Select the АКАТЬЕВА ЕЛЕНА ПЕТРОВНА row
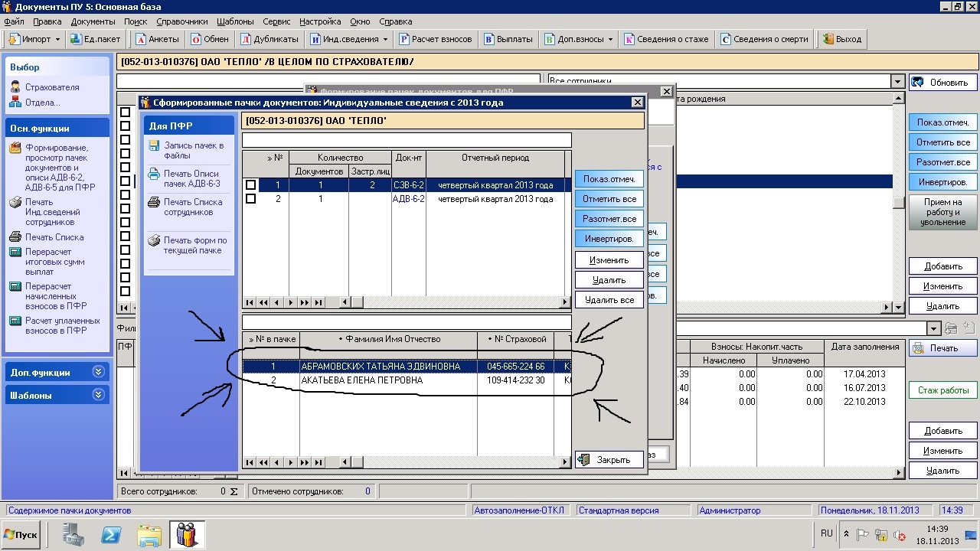Viewport: 980px width, 551px height. point(361,380)
